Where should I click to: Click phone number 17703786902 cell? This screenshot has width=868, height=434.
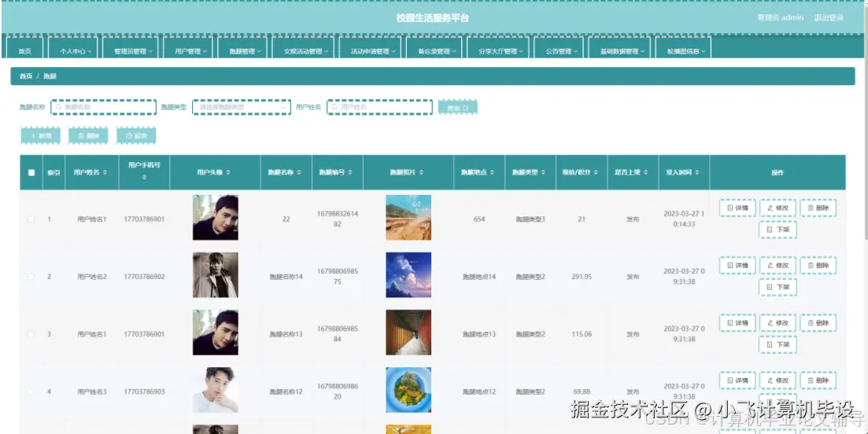pos(145,277)
